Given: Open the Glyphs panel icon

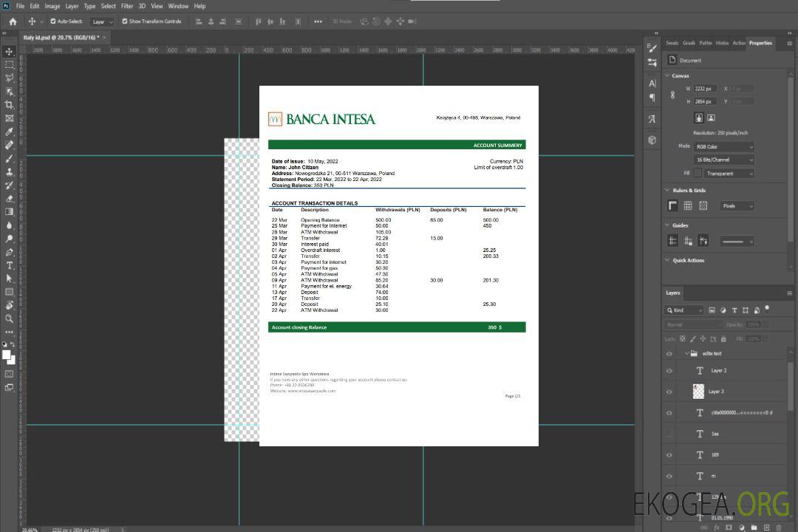Looking at the screenshot, I should point(652,119).
